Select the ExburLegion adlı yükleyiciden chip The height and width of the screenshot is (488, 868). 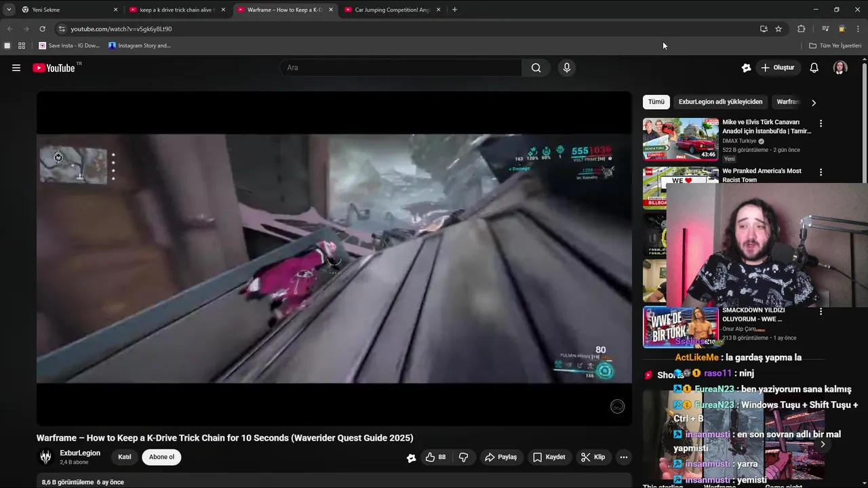720,102
